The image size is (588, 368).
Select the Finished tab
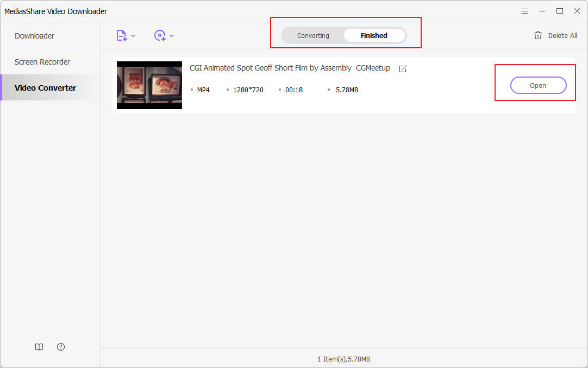point(374,36)
